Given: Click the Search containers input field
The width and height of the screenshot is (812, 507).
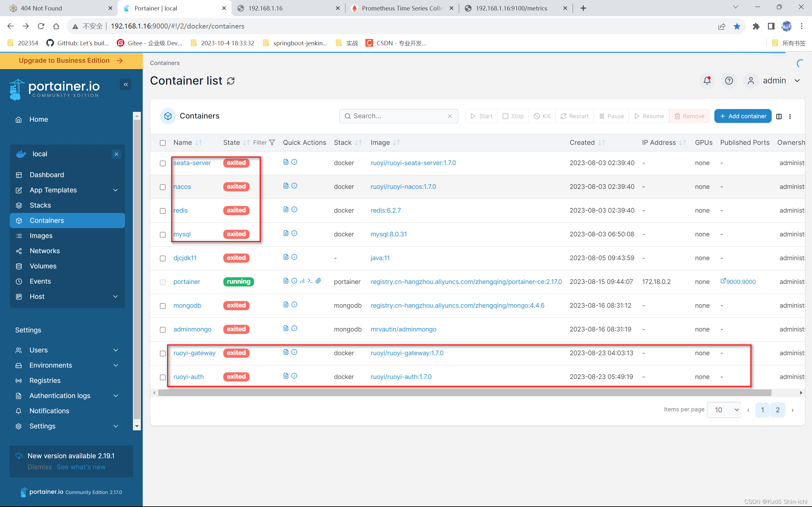Looking at the screenshot, I should pyautogui.click(x=399, y=116).
